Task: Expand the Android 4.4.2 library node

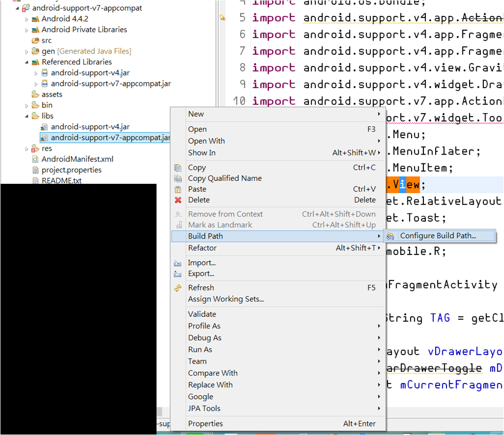Action: click(27, 19)
